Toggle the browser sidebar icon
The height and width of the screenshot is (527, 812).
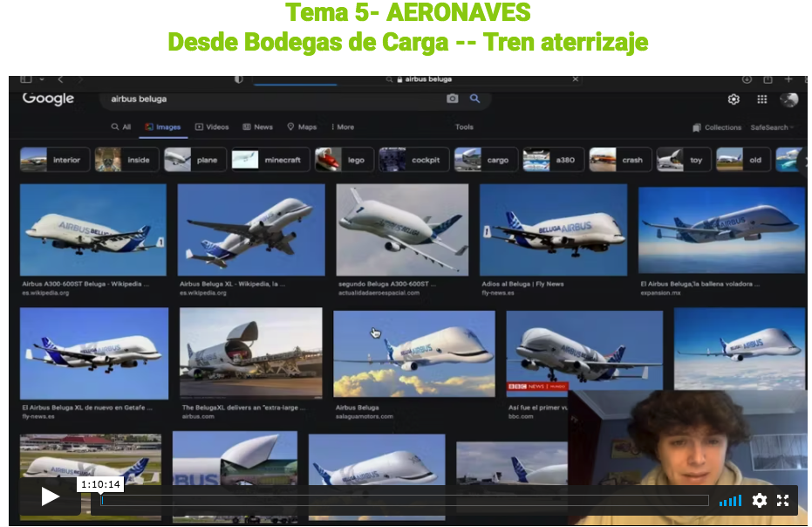(x=26, y=79)
